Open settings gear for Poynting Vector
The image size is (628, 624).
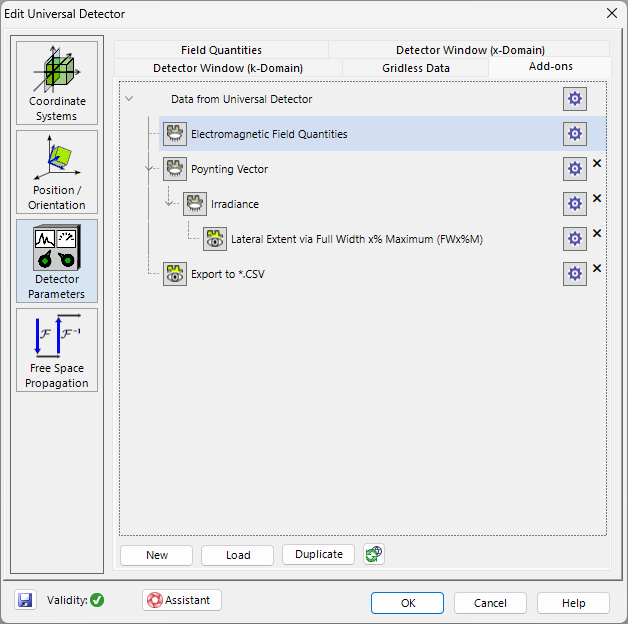pos(575,169)
